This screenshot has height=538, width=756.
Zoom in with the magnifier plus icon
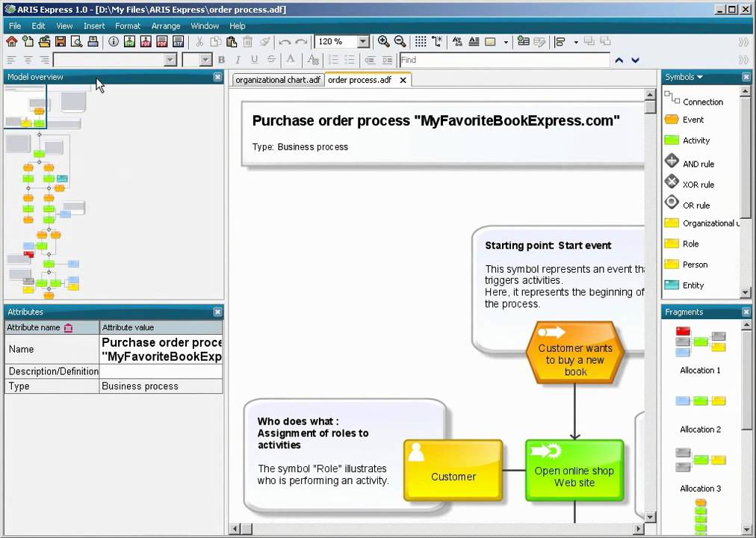[x=384, y=41]
